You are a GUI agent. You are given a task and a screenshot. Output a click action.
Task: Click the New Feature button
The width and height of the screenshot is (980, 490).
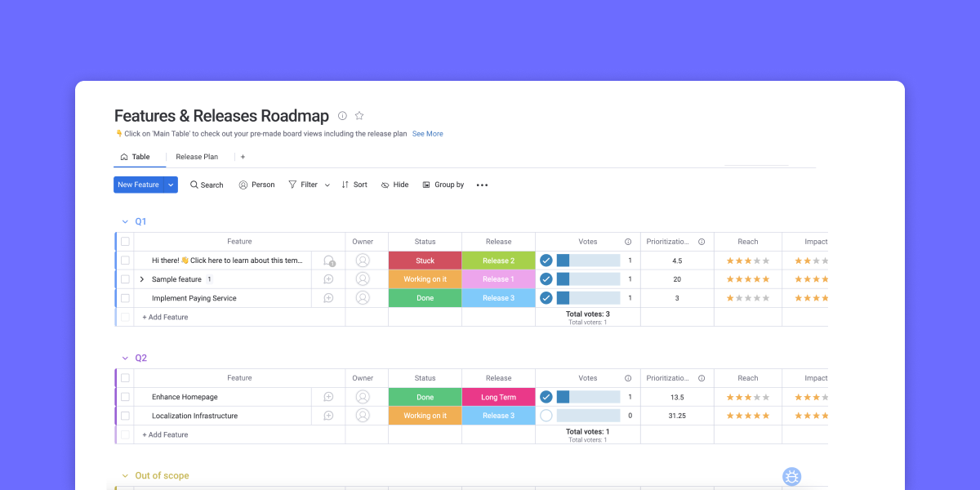click(x=138, y=185)
